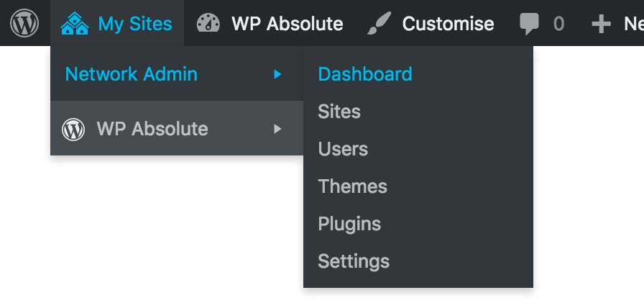Select WP Absolute site entry in dropdown
This screenshot has height=308, width=644.
[177, 128]
